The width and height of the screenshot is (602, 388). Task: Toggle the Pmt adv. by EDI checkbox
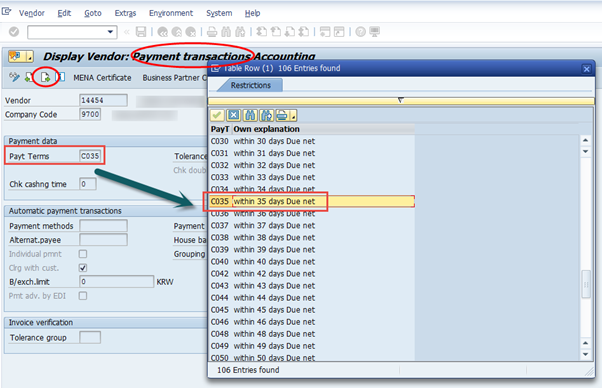(83, 296)
